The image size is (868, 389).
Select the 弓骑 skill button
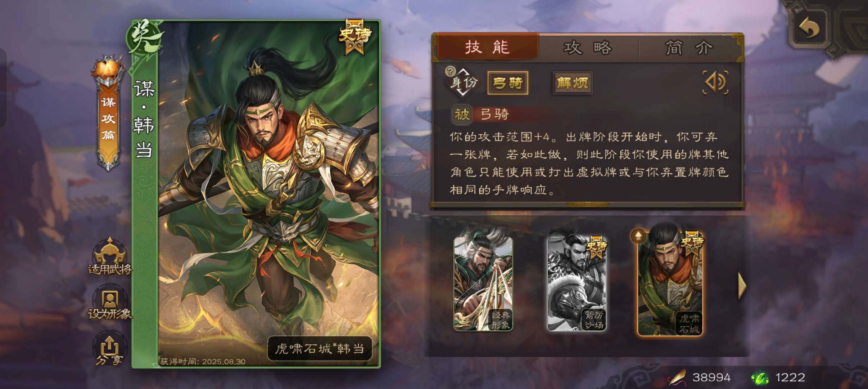tap(508, 83)
